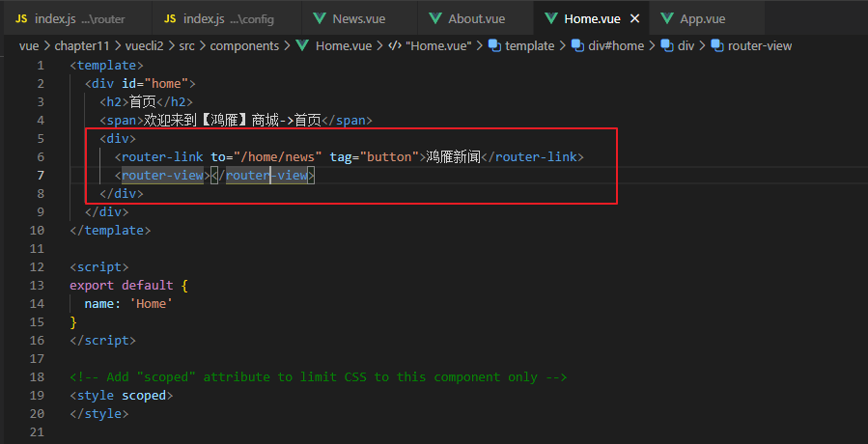Open div breadcrumb symbol
Image resolution: width=868 pixels, height=444 pixels.
coord(686,46)
